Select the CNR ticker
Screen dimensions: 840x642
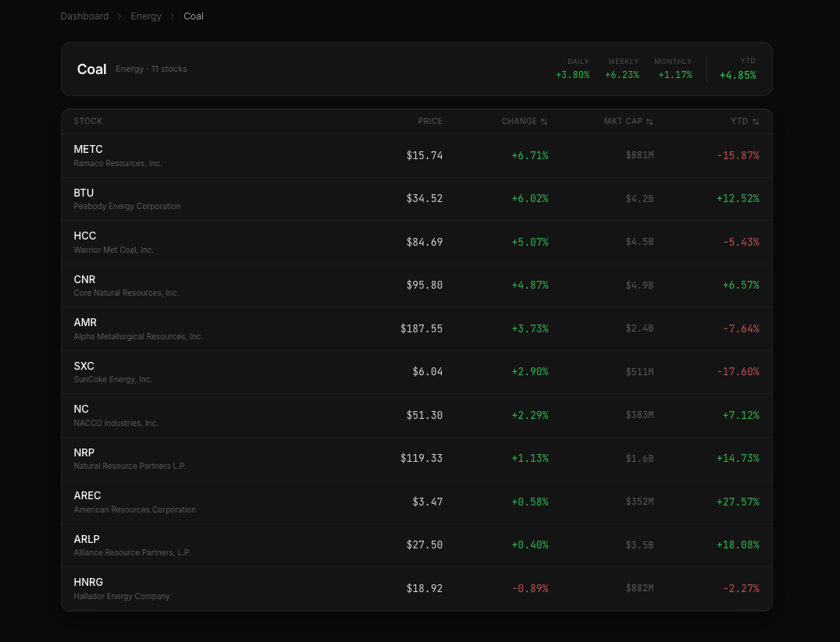click(84, 279)
